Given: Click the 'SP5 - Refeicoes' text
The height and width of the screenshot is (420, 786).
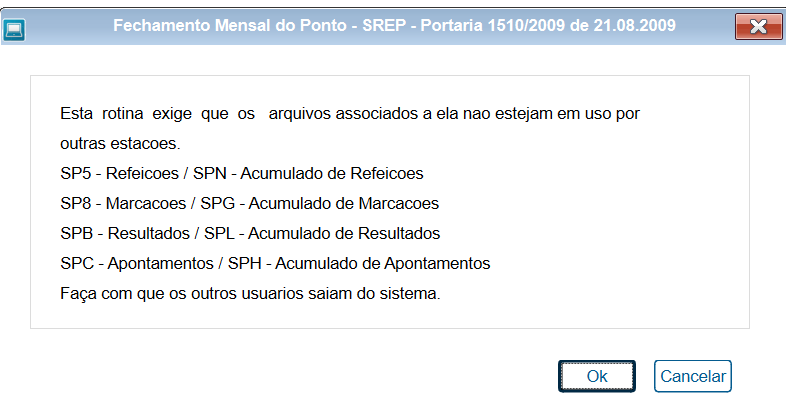Looking at the screenshot, I should [119, 173].
